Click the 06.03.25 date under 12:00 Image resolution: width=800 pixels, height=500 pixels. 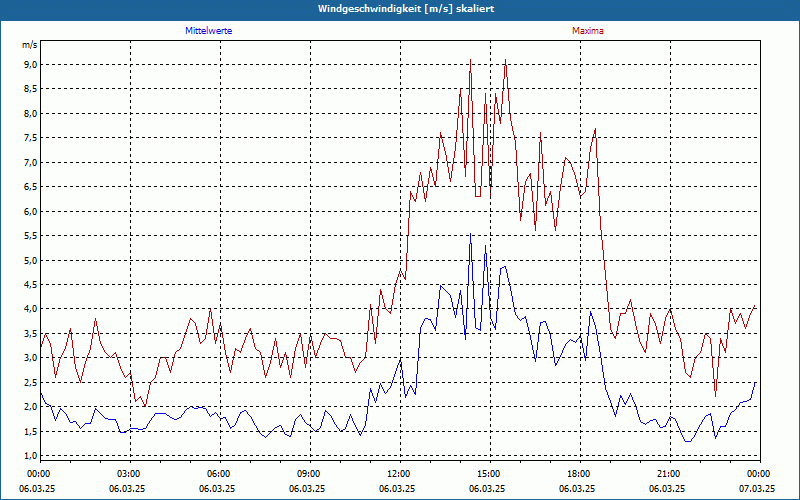[x=397, y=488]
